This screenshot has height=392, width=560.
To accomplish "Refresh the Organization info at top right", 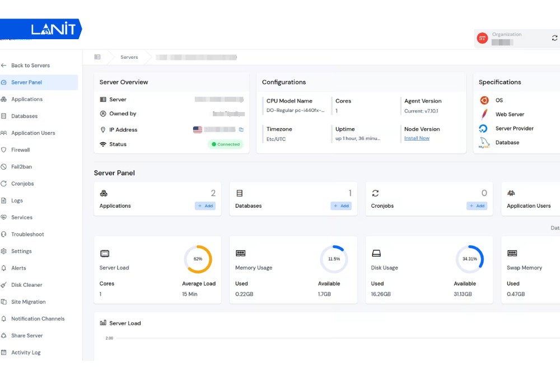I will coord(554,38).
